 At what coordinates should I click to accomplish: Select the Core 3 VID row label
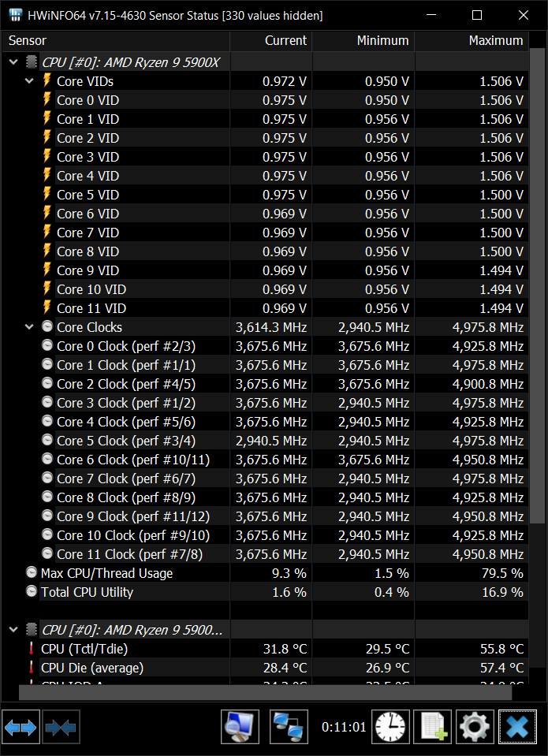point(88,157)
